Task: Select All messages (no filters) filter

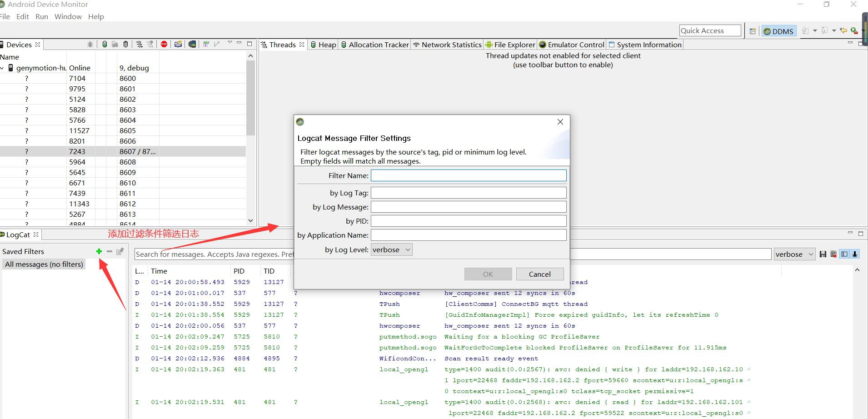Action: (x=44, y=264)
